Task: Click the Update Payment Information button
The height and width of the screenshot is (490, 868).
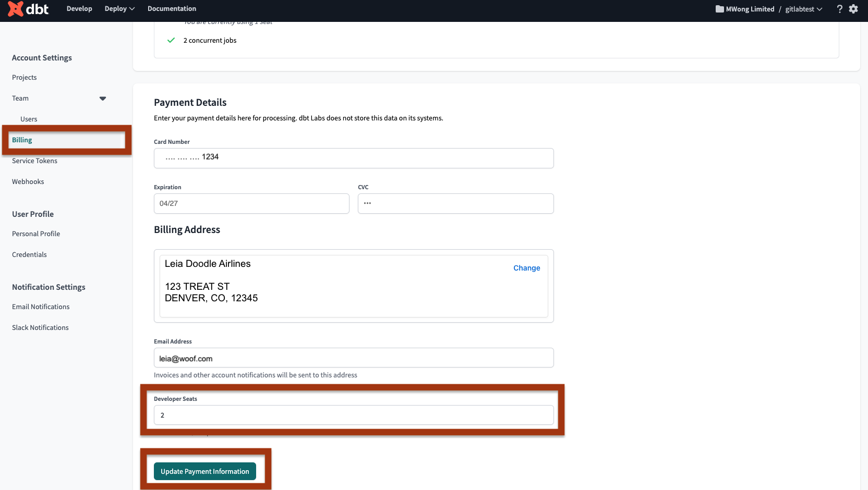Action: pyautogui.click(x=204, y=471)
